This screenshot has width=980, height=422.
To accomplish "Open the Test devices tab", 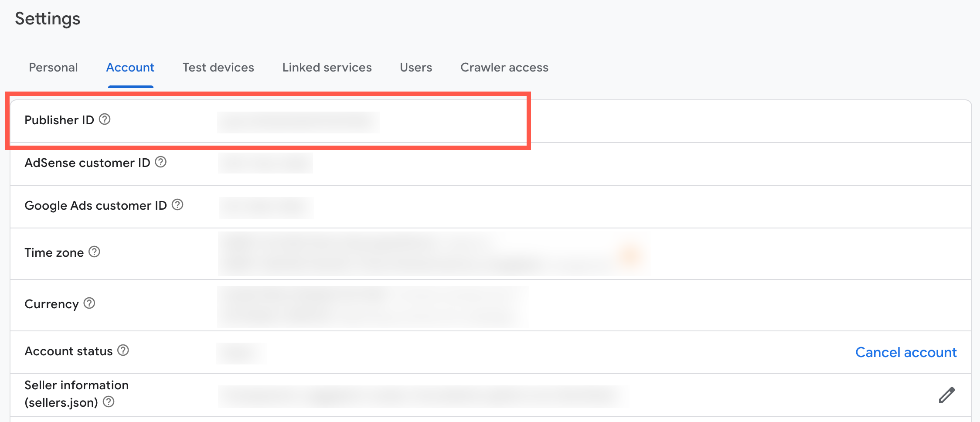I will pos(218,67).
